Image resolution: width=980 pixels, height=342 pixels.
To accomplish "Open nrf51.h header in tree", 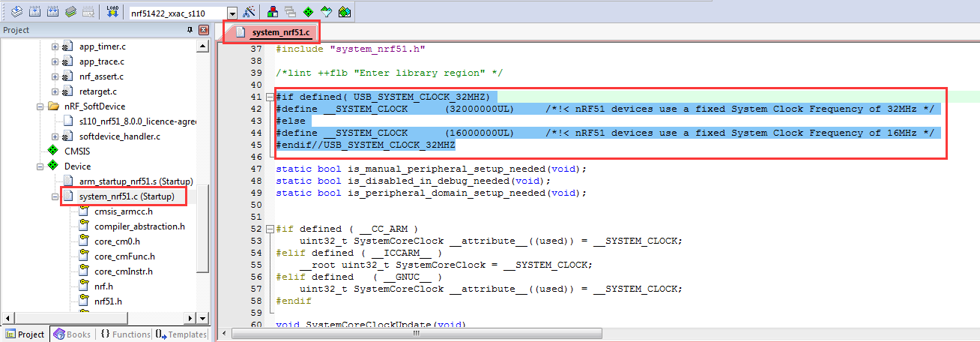I will click(x=109, y=301).
